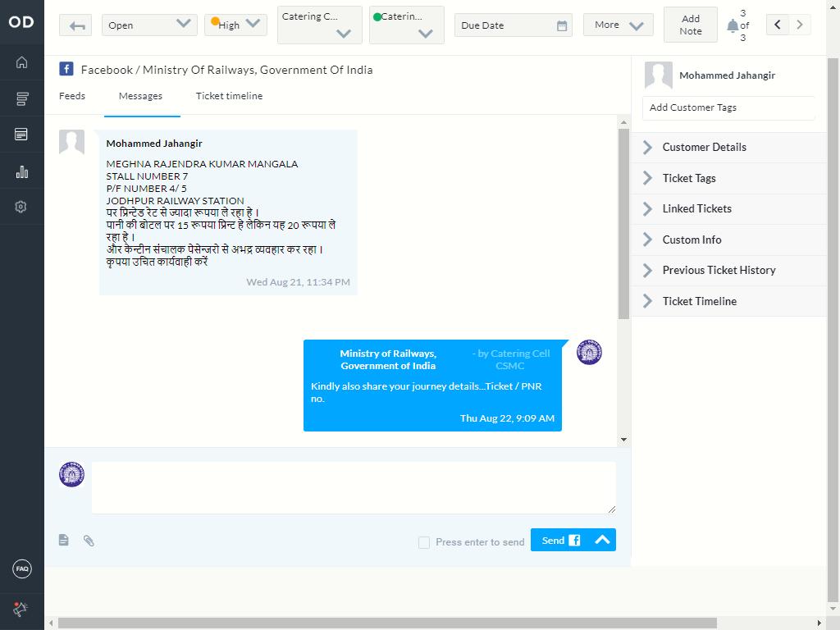Click the calendar icon in the Due Date field

[561, 25]
